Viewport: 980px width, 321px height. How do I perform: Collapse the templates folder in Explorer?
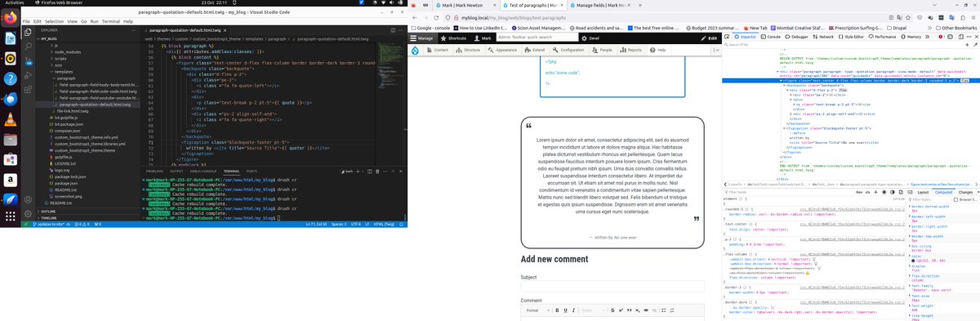[x=65, y=72]
